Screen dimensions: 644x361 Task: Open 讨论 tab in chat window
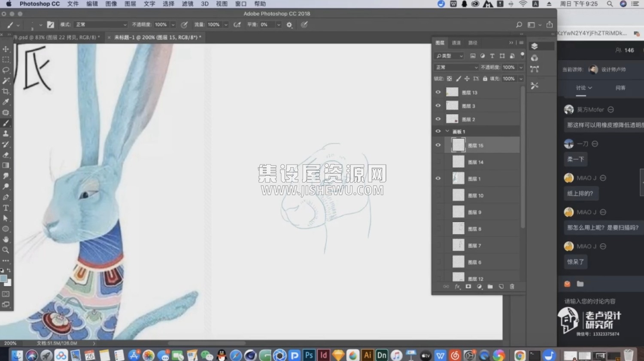point(583,88)
